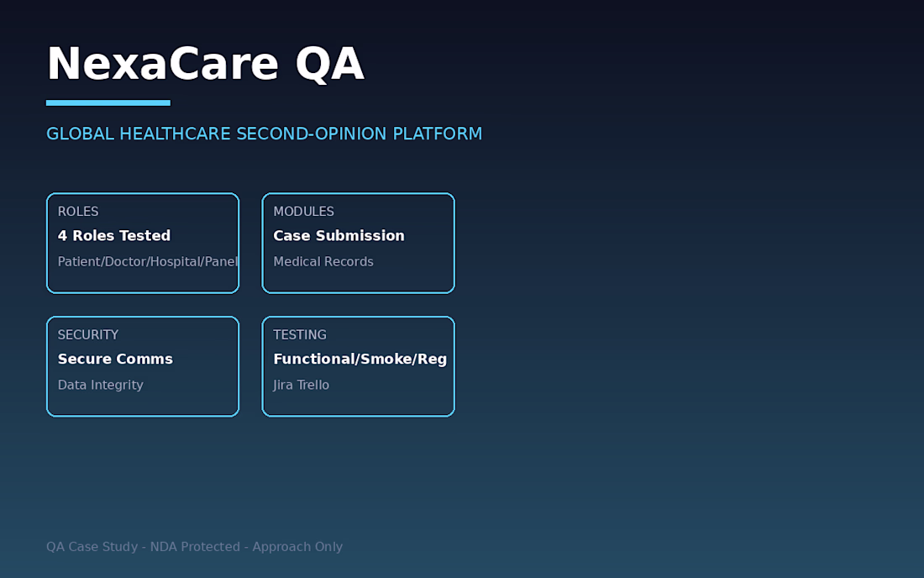Click the MODULES label
924x578 pixels.
coord(303,212)
